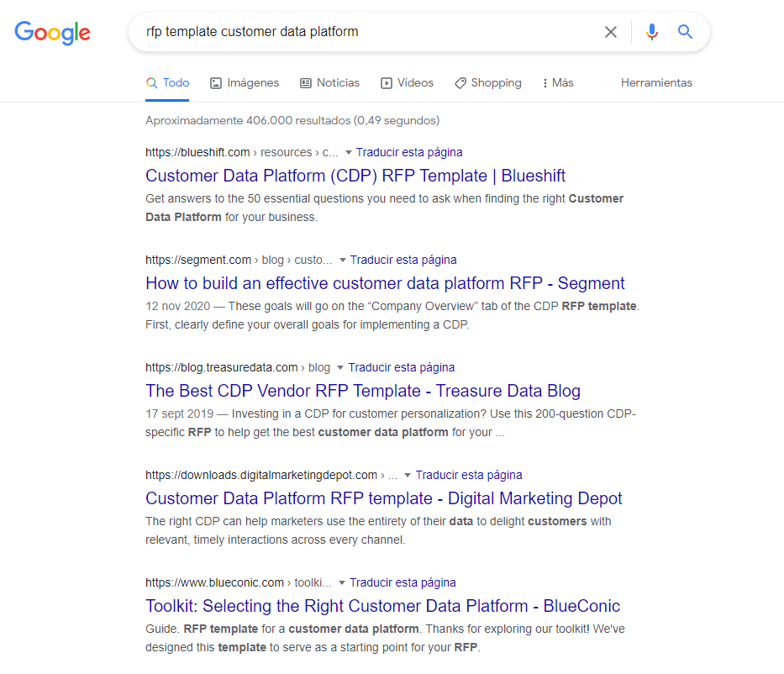Click the https://segment.com breadcrumb URL
The height and width of the screenshot is (674, 784).
[198, 260]
